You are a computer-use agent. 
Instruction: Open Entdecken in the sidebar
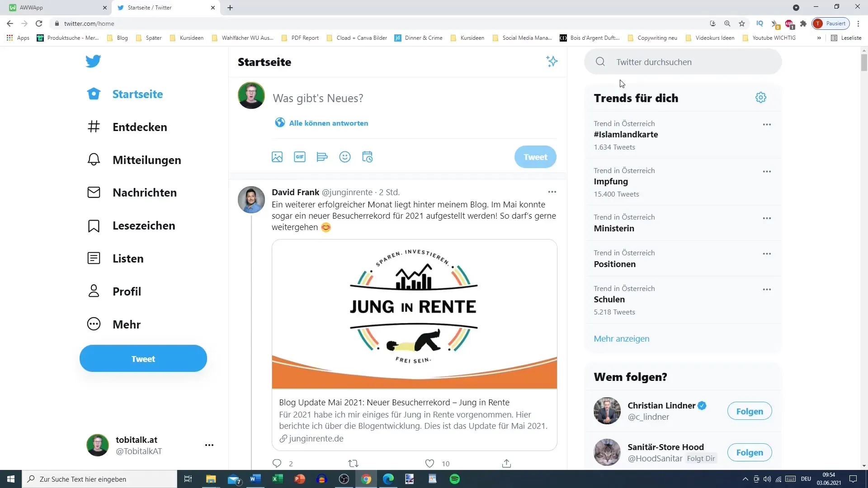pos(127,127)
